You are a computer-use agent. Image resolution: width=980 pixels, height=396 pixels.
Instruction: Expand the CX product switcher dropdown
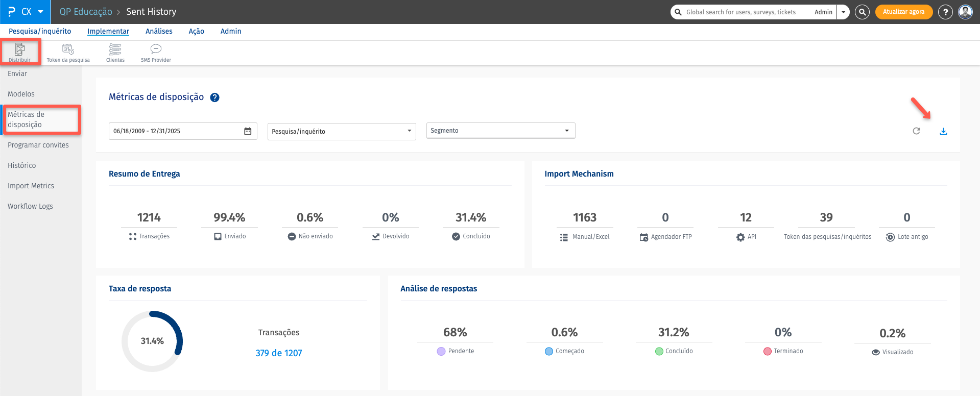(x=40, y=12)
